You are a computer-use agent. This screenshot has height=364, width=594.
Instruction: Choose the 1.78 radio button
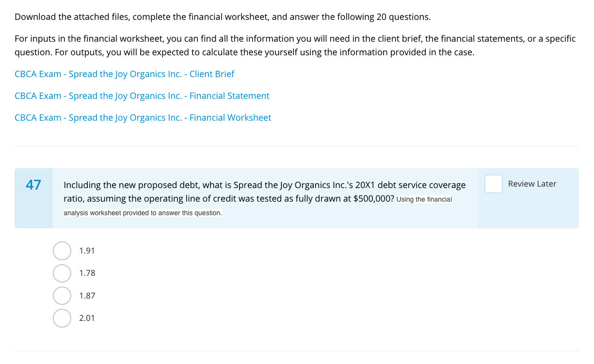click(62, 273)
